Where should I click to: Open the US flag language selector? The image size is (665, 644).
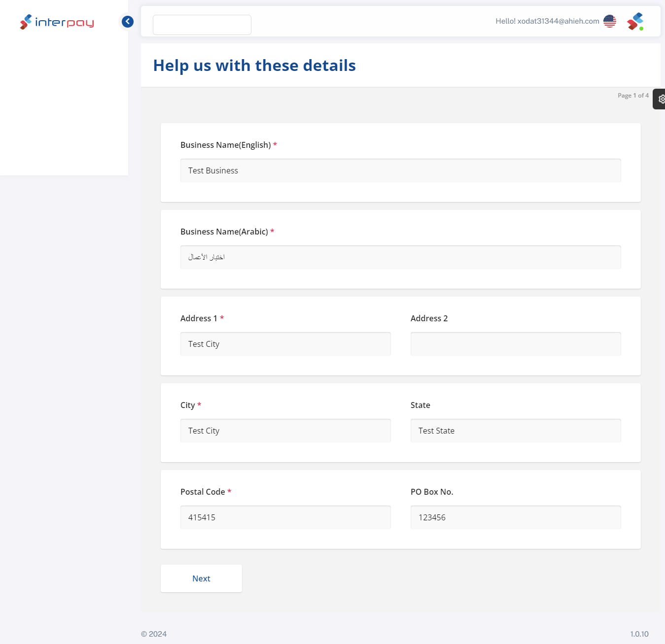click(610, 21)
